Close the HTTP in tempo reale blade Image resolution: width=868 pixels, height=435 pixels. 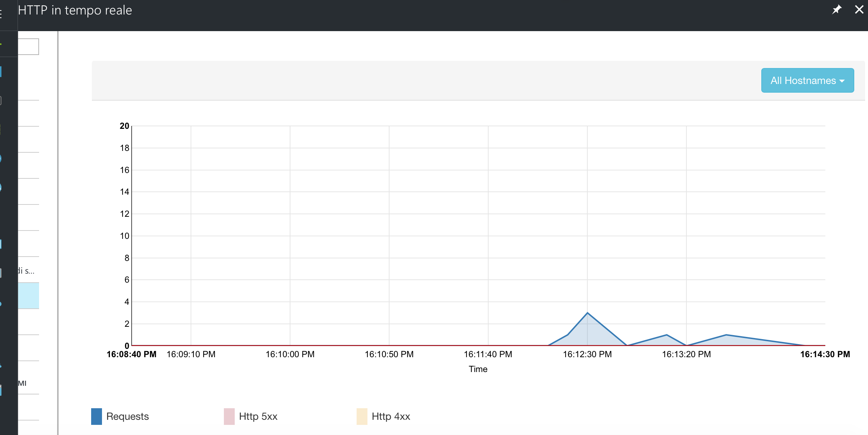click(x=859, y=9)
